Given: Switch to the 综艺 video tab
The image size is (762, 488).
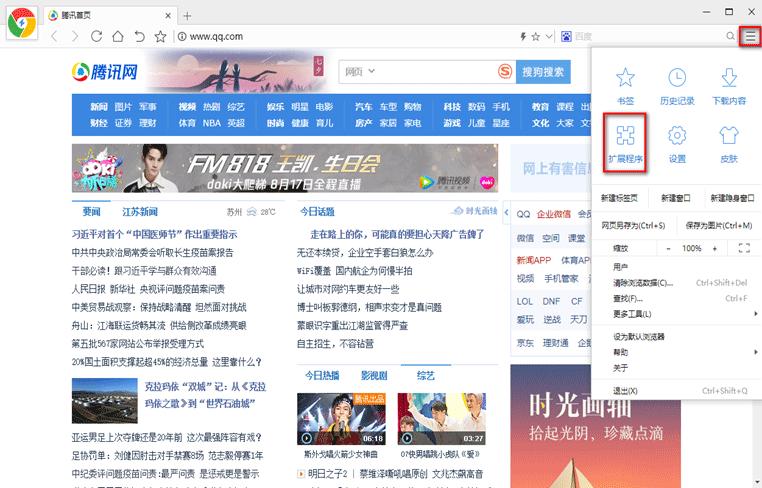Looking at the screenshot, I should tap(426, 376).
